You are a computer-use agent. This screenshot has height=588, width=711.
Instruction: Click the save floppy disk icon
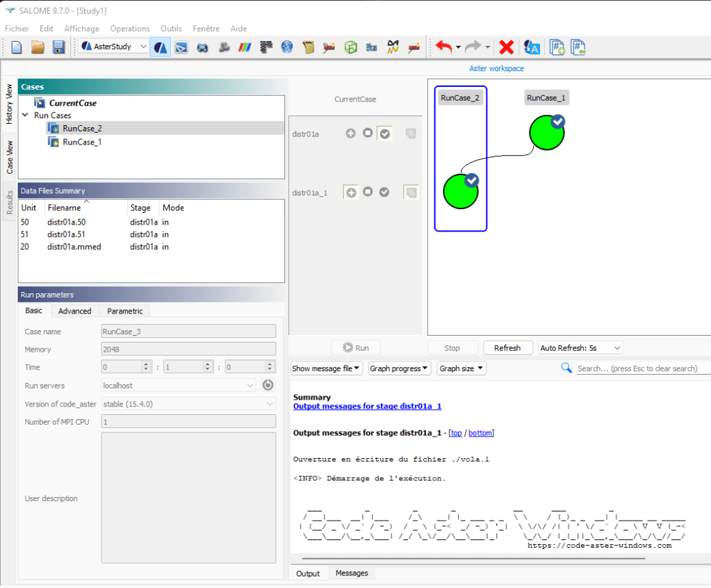point(59,47)
